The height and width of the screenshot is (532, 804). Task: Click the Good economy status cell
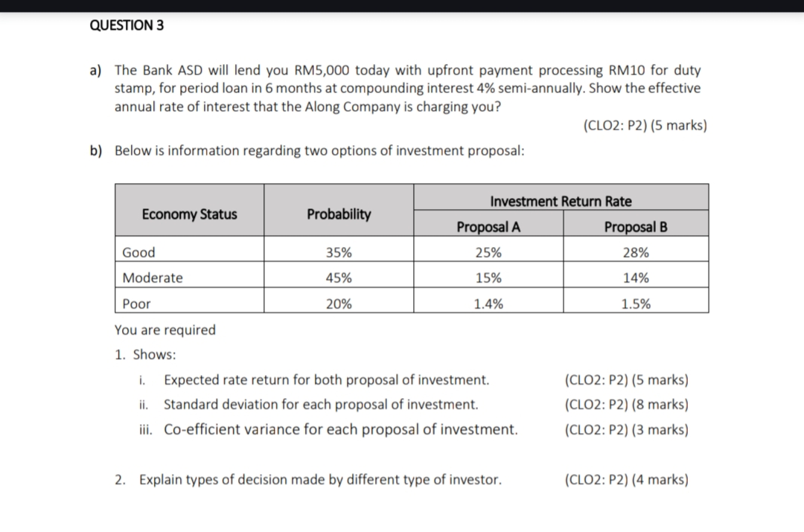(190, 252)
